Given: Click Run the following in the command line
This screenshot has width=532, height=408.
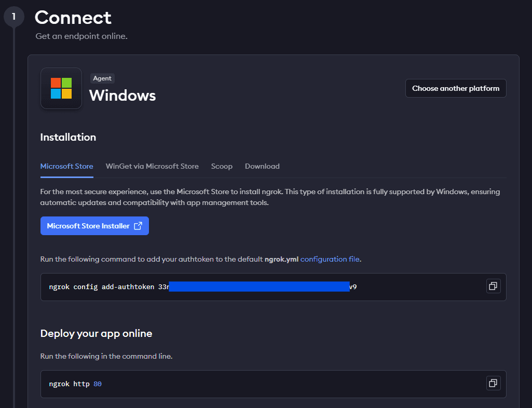Looking at the screenshot, I should (x=106, y=356).
